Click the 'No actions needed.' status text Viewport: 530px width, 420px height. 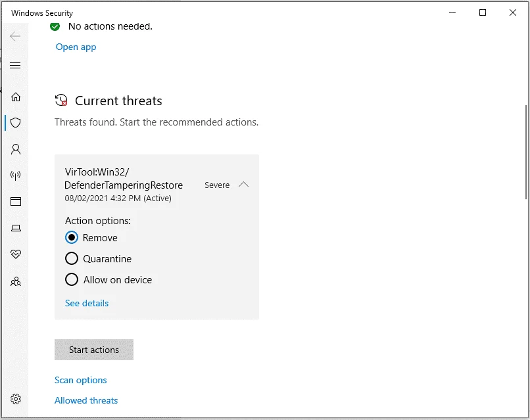pos(110,26)
